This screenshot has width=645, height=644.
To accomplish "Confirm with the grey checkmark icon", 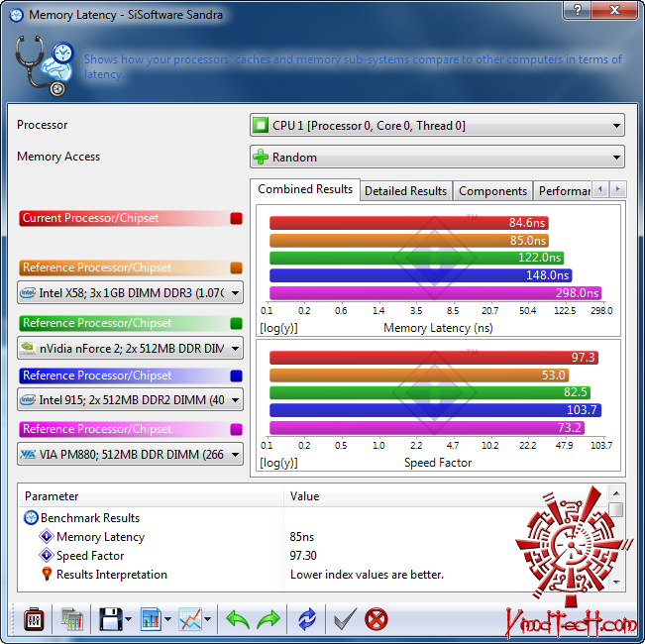I will [345, 619].
